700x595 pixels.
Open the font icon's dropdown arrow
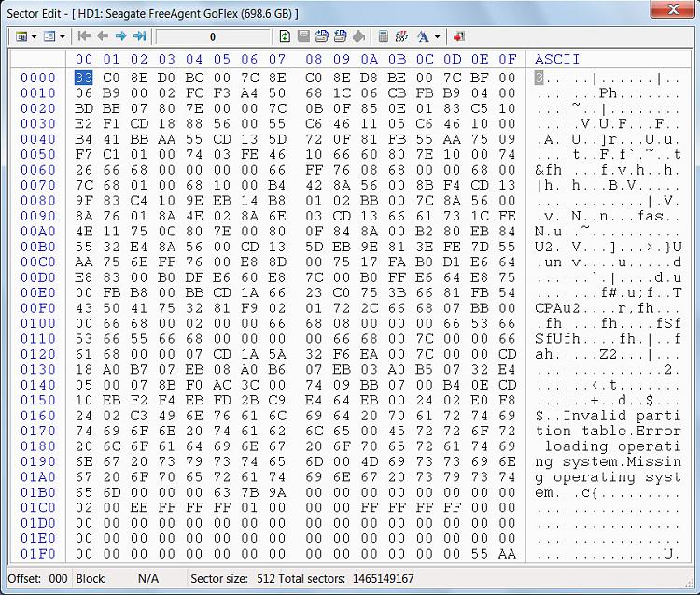click(x=437, y=36)
